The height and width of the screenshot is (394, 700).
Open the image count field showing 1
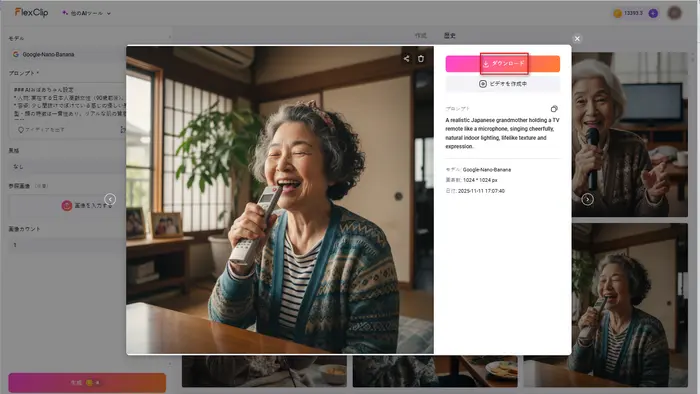[x=67, y=245]
